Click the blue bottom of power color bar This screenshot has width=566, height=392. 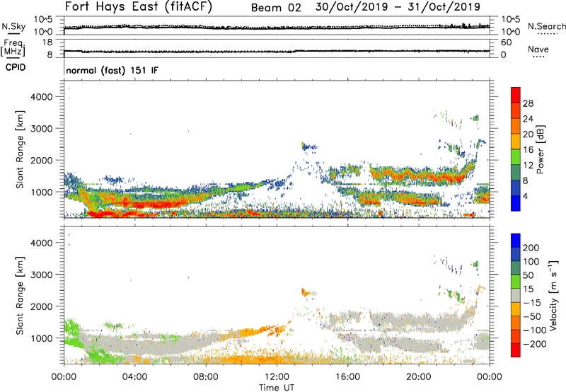[516, 204]
